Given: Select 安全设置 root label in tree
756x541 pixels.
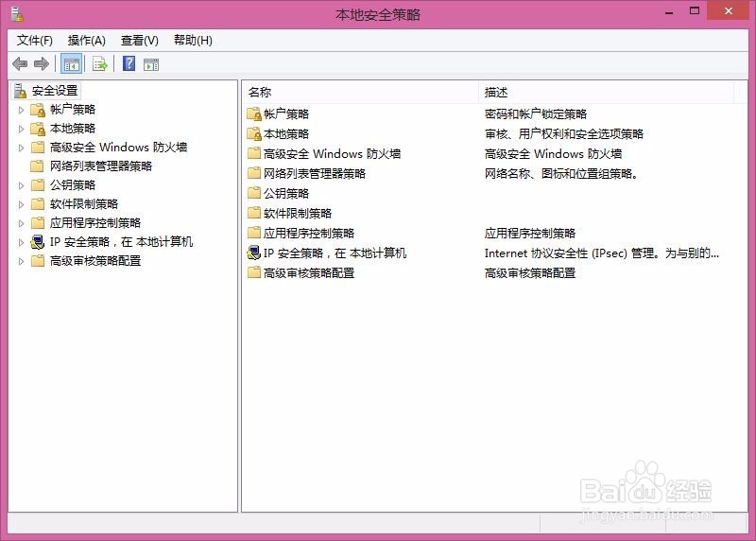Looking at the screenshot, I should (55, 91).
